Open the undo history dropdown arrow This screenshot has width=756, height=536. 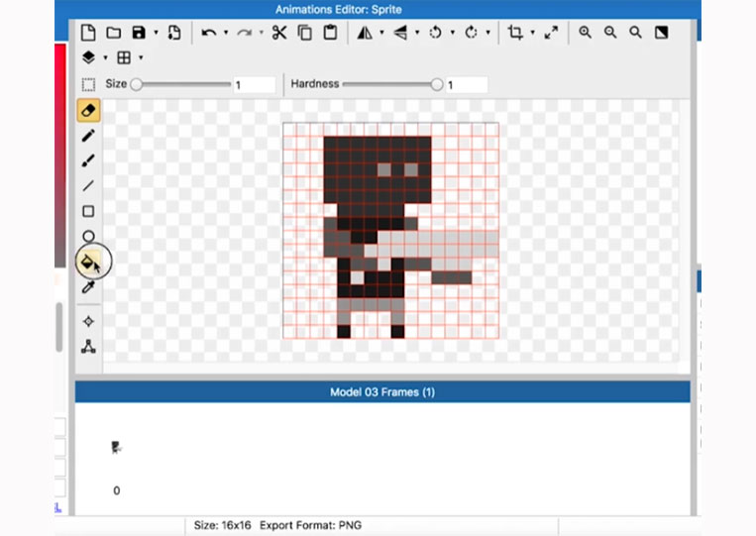[x=226, y=33]
